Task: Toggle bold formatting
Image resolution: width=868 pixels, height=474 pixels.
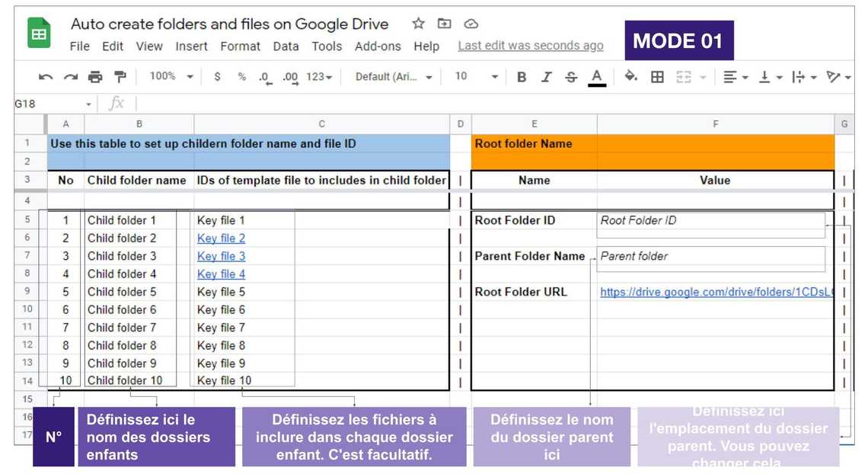Action: click(522, 77)
